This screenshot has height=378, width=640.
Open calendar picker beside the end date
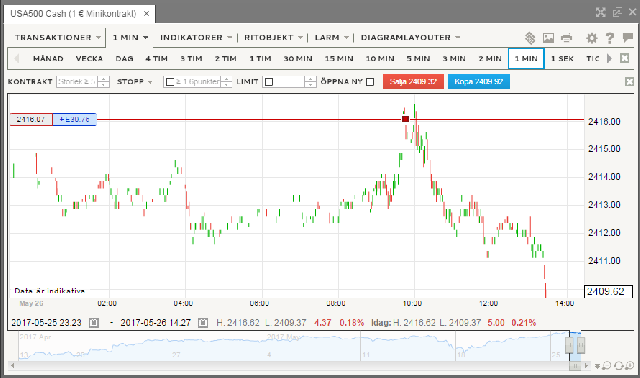(x=203, y=323)
